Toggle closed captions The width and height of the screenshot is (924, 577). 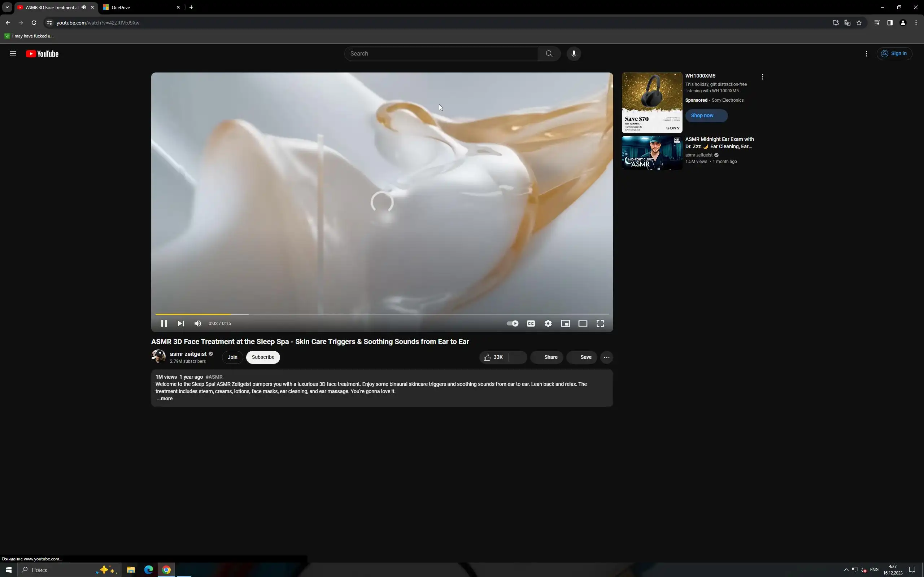tap(530, 323)
